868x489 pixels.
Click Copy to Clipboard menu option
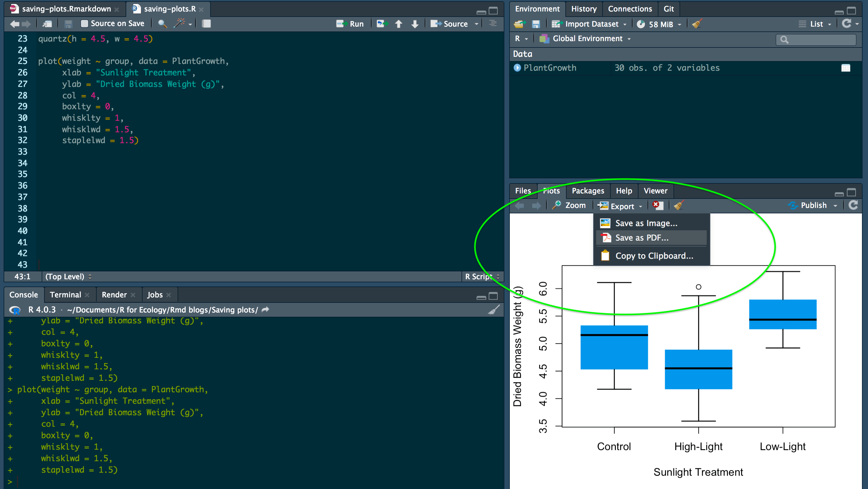pyautogui.click(x=654, y=255)
